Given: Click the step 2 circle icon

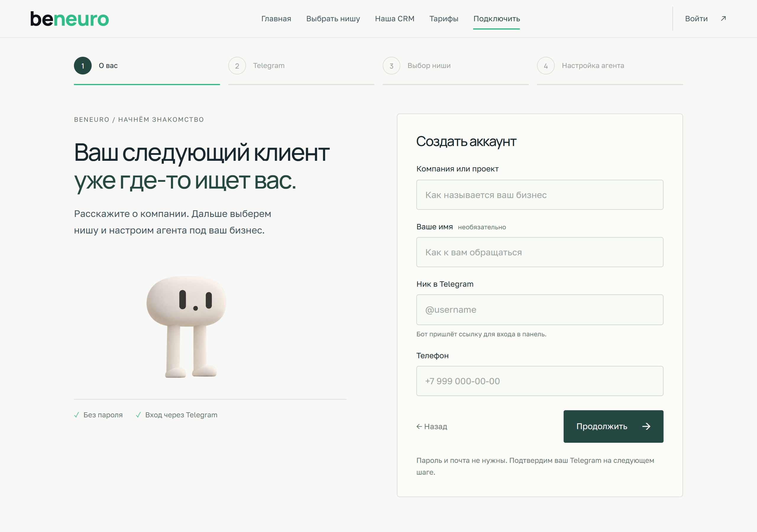Looking at the screenshot, I should [x=237, y=66].
